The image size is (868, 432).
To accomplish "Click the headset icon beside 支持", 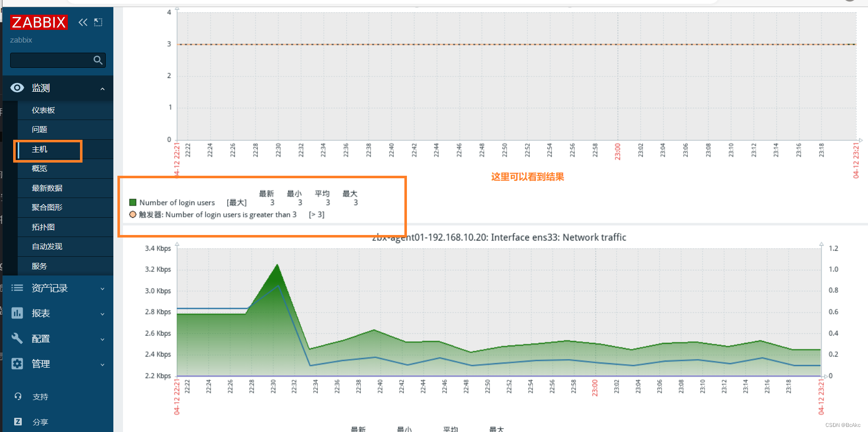I will tap(18, 397).
